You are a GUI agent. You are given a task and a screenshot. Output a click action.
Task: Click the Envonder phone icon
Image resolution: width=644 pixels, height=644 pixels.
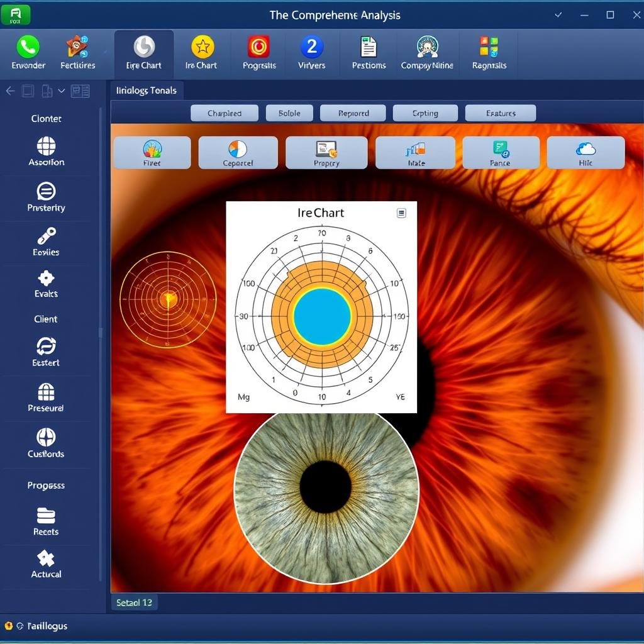27,53
